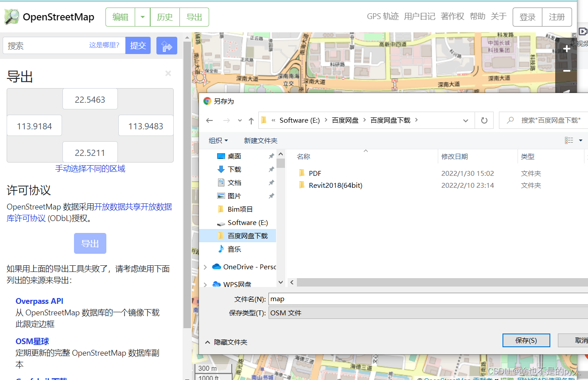Click the 编辑 button
Image resolution: width=588 pixels, height=380 pixels.
click(120, 17)
